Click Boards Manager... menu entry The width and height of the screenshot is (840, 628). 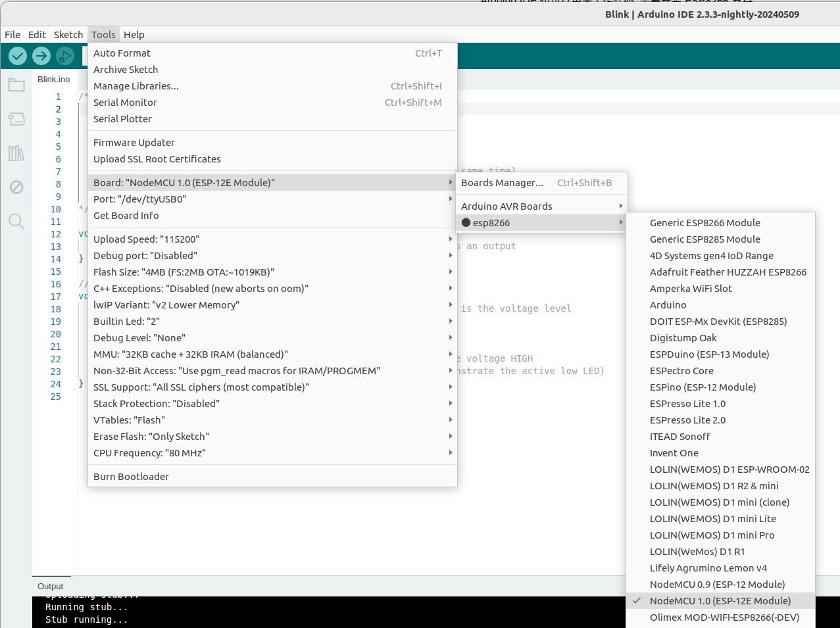pos(502,183)
